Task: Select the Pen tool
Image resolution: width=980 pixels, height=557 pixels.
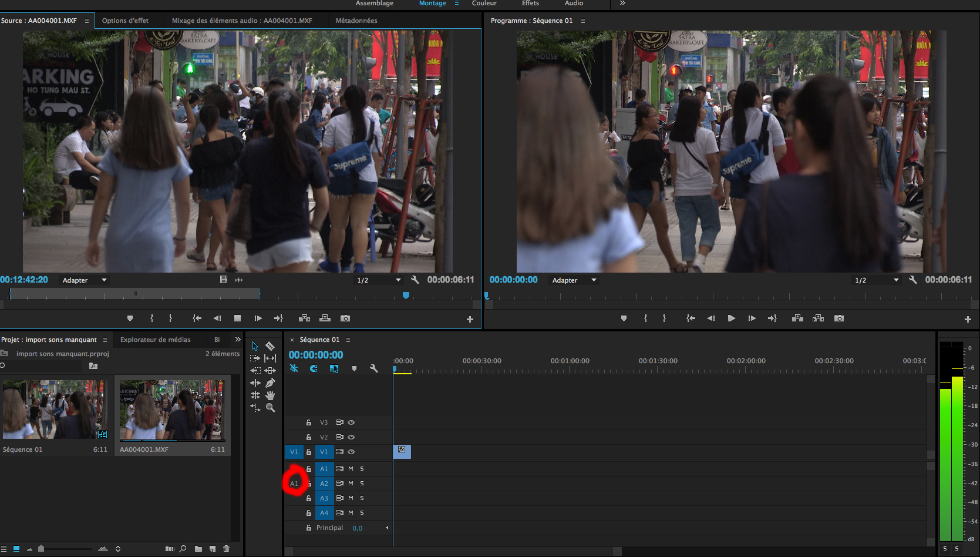Action: click(270, 383)
